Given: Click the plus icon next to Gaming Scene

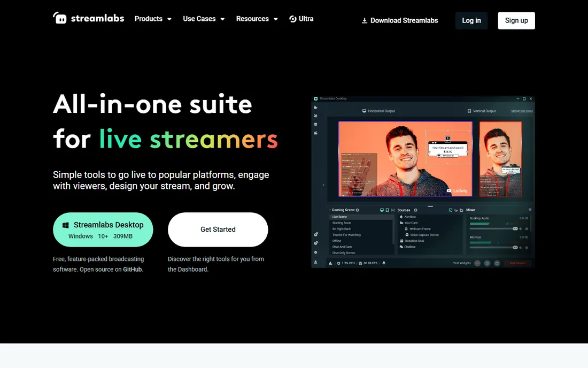Looking at the screenshot, I should [358, 210].
